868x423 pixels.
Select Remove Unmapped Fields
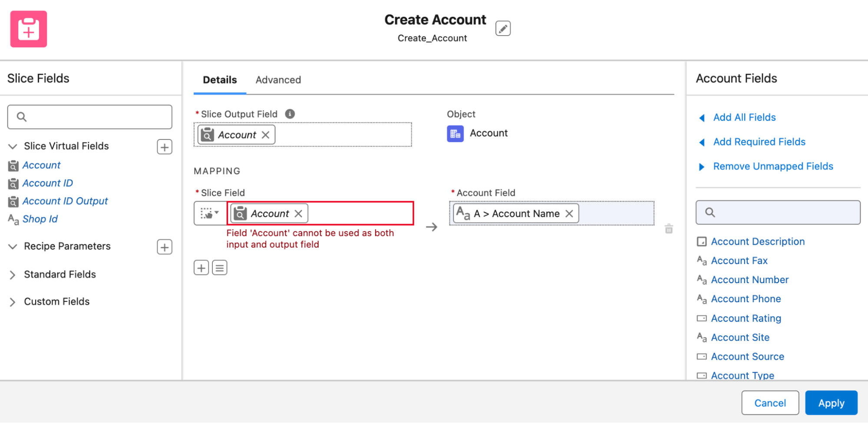point(772,166)
